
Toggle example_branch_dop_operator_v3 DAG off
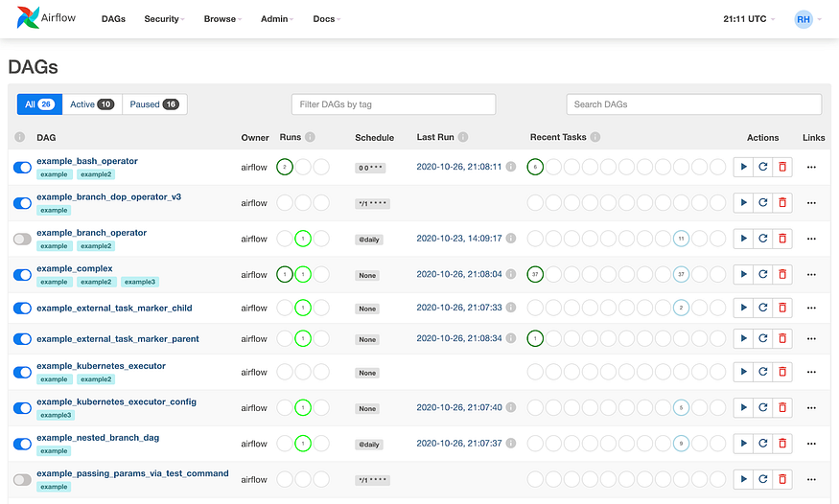coord(22,203)
